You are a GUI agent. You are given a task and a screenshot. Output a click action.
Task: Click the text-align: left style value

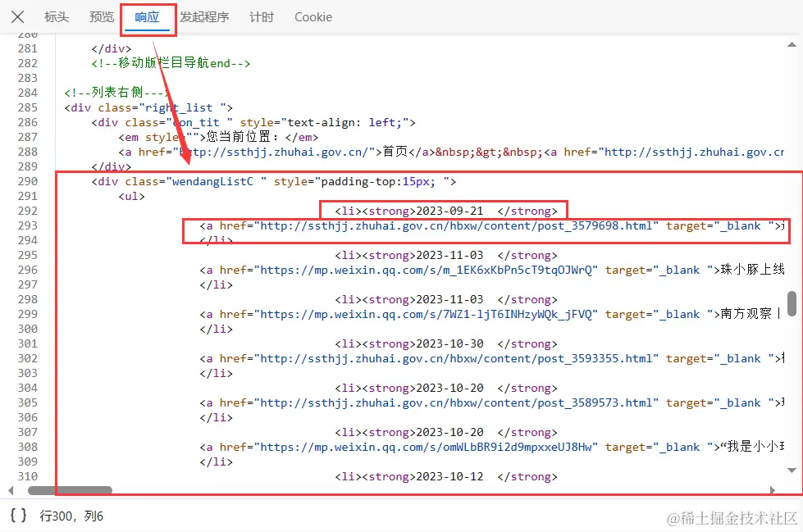click(344, 122)
